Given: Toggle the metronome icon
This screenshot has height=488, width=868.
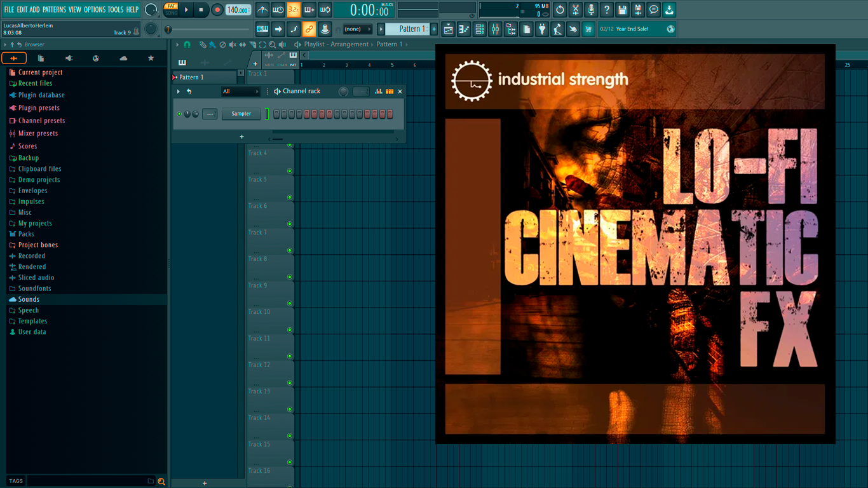Looking at the screenshot, I should click(x=262, y=10).
